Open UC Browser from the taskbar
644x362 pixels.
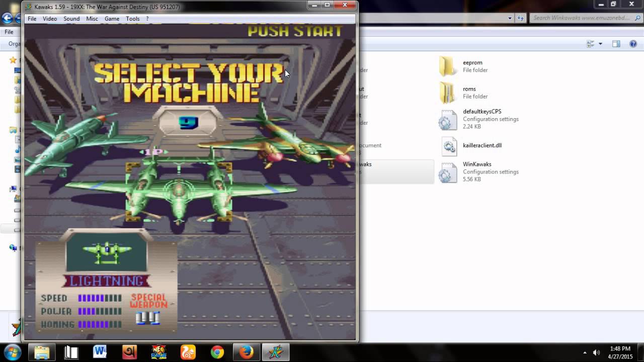(x=188, y=352)
